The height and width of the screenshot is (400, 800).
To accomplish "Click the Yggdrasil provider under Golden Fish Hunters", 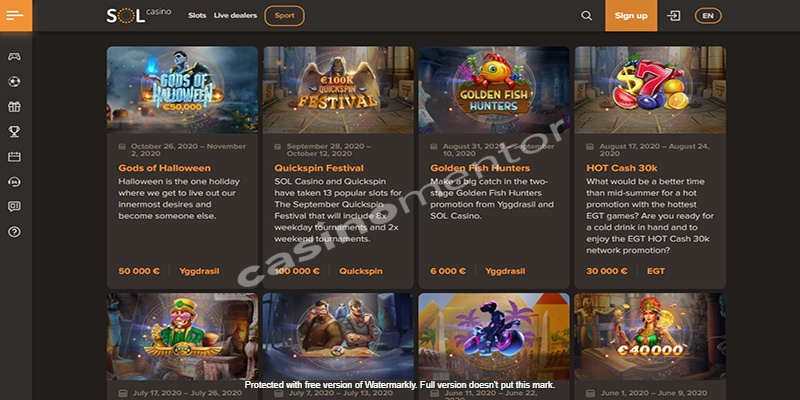I will (505, 271).
